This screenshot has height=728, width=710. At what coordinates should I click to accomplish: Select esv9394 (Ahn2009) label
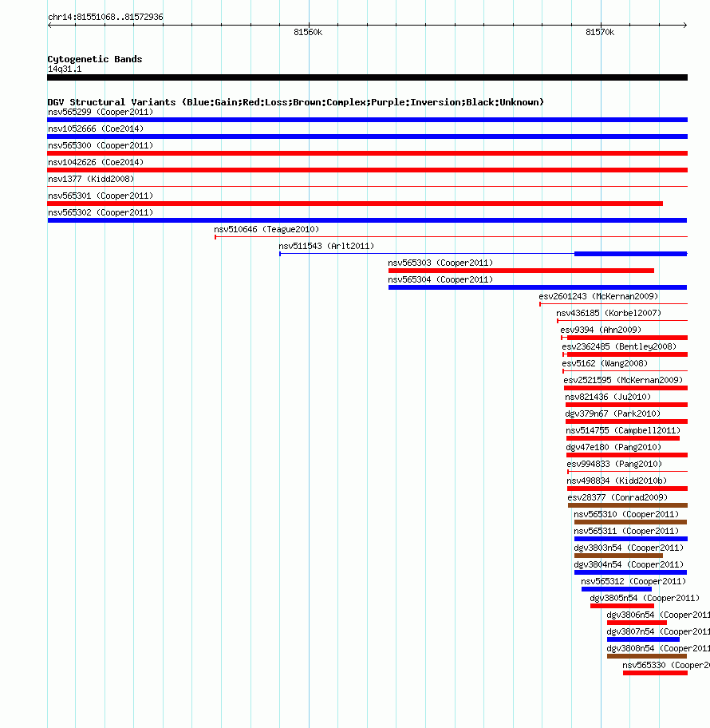(601, 330)
